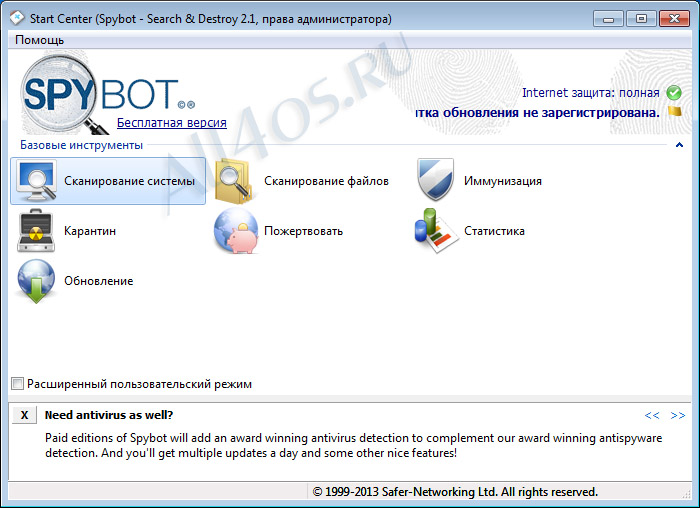Minimize the Start Center window

pyautogui.click(x=608, y=19)
